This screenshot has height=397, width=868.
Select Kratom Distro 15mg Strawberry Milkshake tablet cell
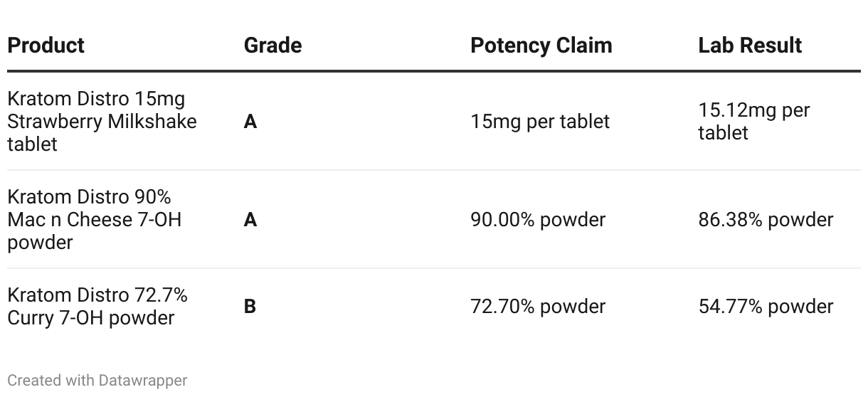(x=102, y=122)
